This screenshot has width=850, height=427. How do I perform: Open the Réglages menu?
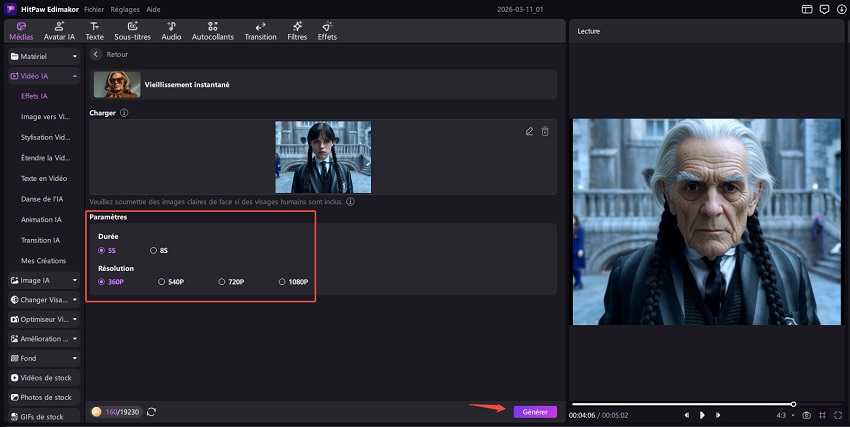125,9
